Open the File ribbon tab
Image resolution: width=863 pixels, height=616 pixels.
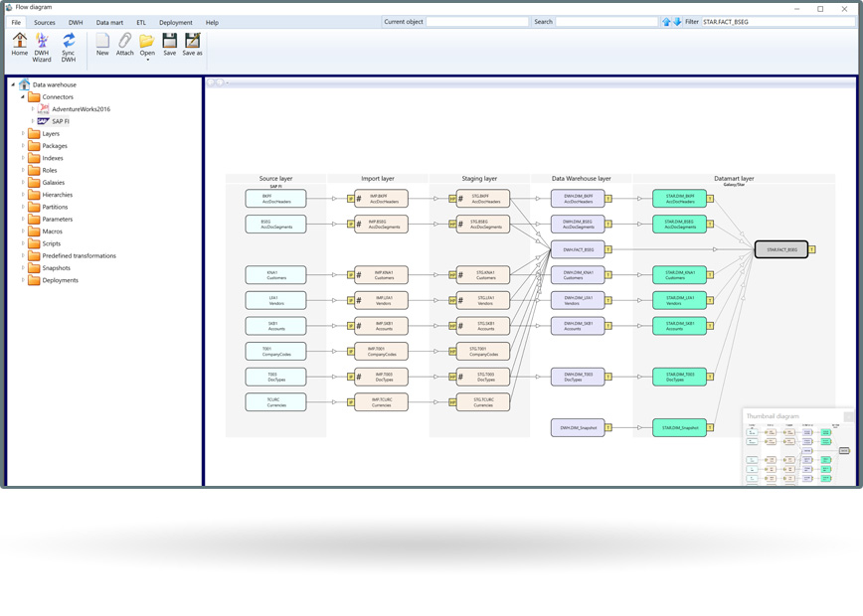pyautogui.click(x=16, y=23)
